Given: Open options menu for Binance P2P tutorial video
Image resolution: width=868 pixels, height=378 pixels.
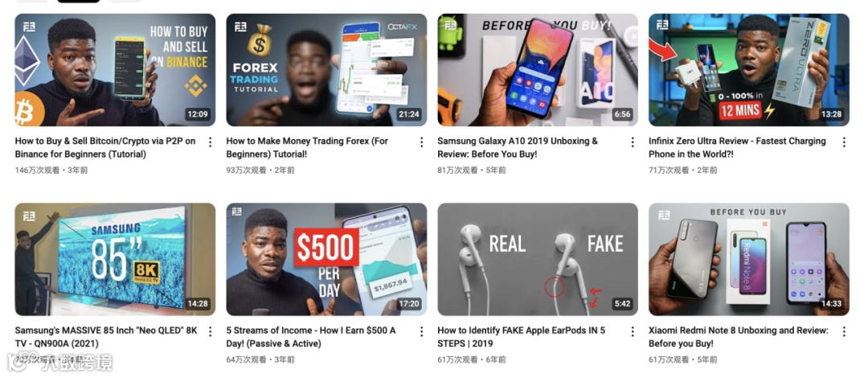Looking at the screenshot, I should coord(210,142).
